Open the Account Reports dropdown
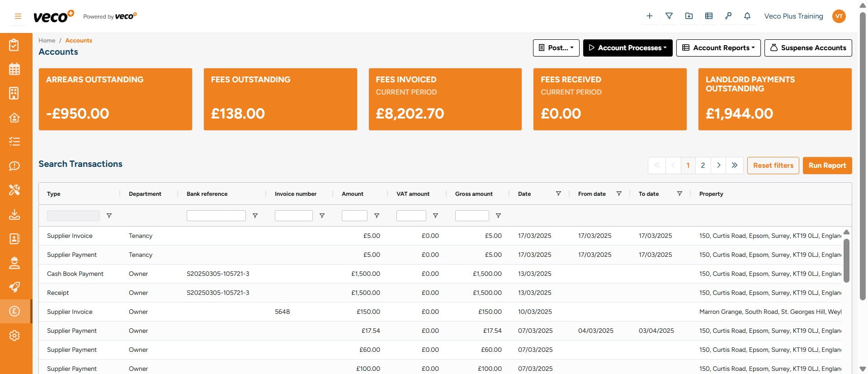The height and width of the screenshot is (374, 868). [x=718, y=48]
